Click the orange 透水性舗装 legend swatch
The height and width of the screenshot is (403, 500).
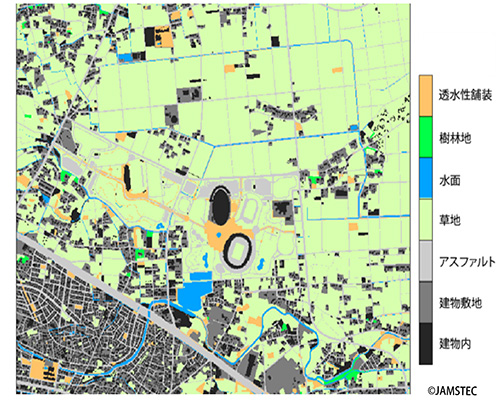(x=426, y=96)
